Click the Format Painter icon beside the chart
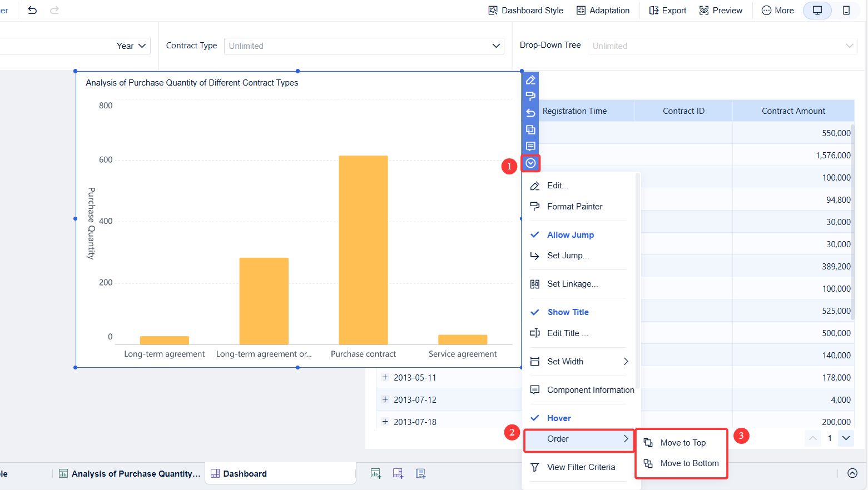Viewport: 868px width, 490px height. (x=530, y=97)
